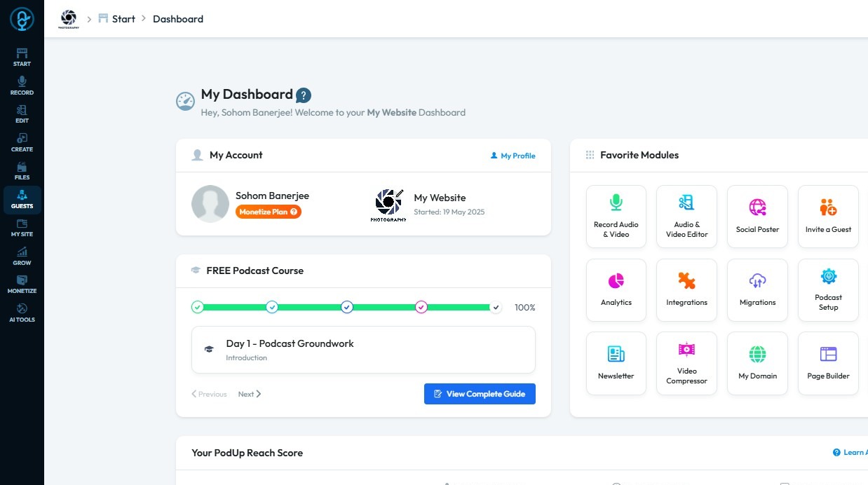Open the Analytics module
The height and width of the screenshot is (485, 868).
tap(616, 289)
